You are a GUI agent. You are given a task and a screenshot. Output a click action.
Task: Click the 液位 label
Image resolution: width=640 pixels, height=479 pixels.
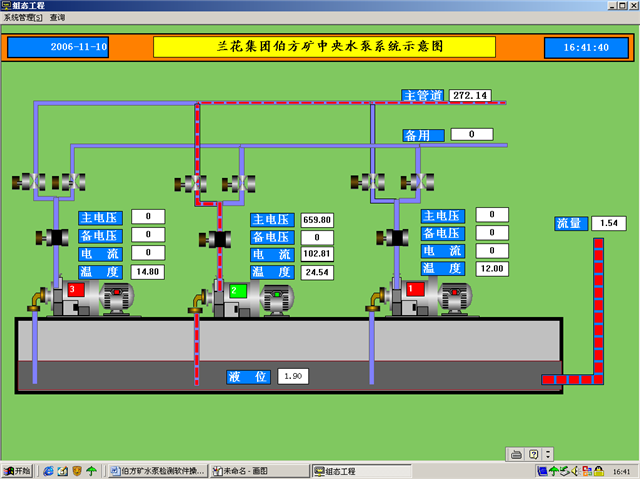[248, 377]
